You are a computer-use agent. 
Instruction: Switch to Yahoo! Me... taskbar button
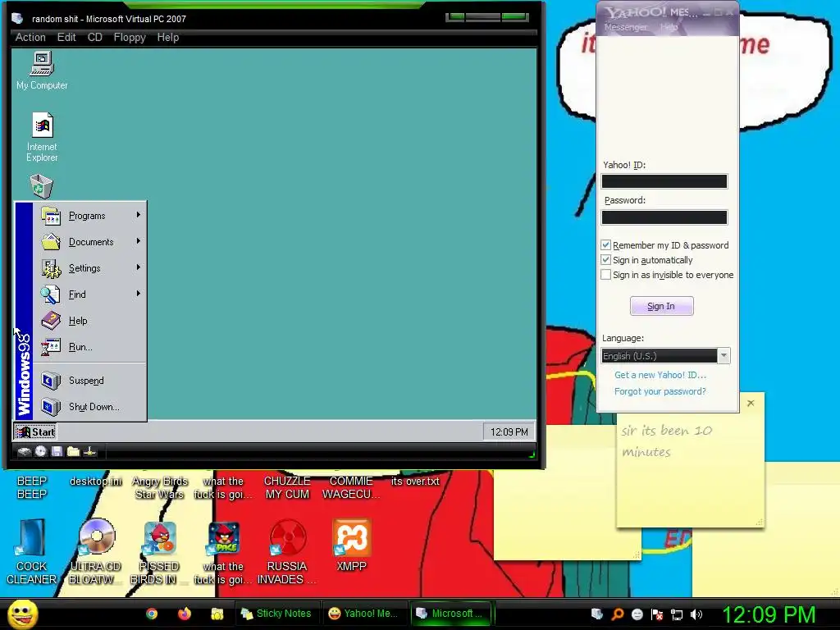363,614
